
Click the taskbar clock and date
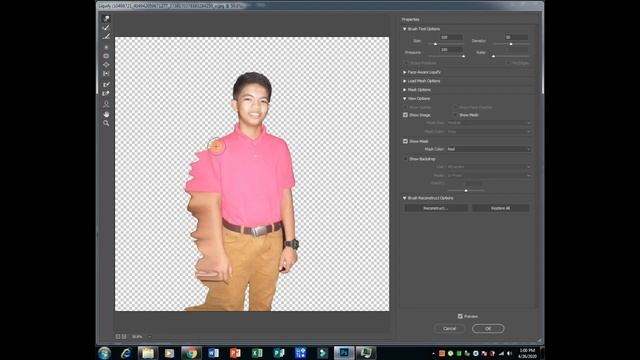(527, 353)
